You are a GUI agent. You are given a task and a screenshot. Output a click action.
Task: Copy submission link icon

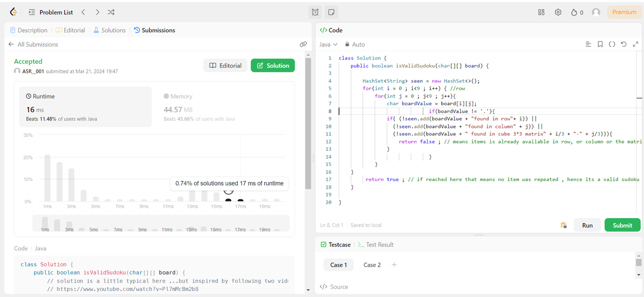click(303, 44)
